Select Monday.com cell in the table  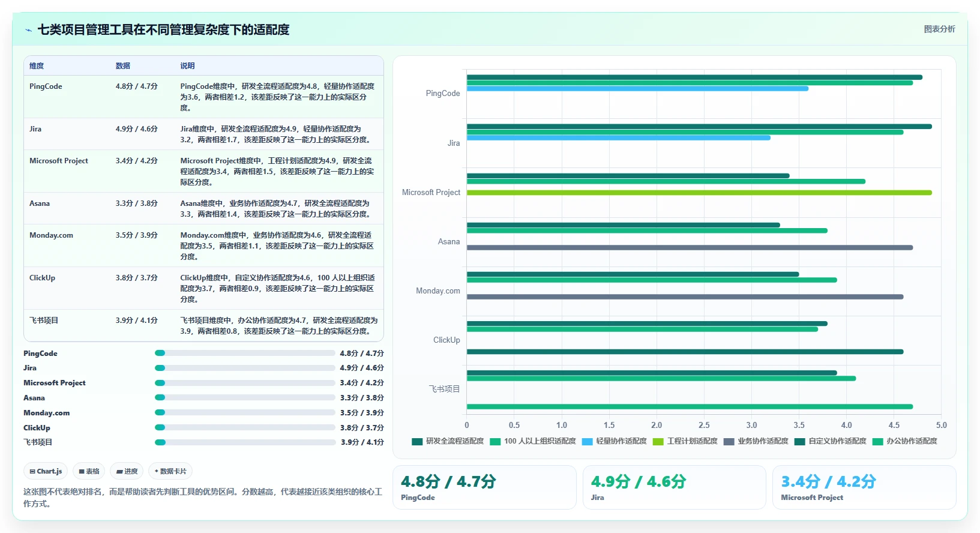(x=51, y=235)
